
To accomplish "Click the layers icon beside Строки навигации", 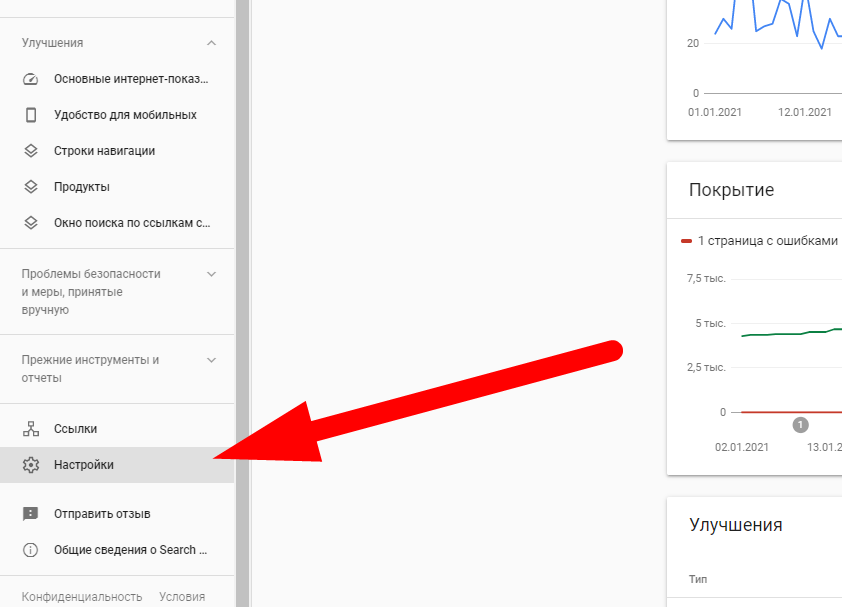I will 31,151.
